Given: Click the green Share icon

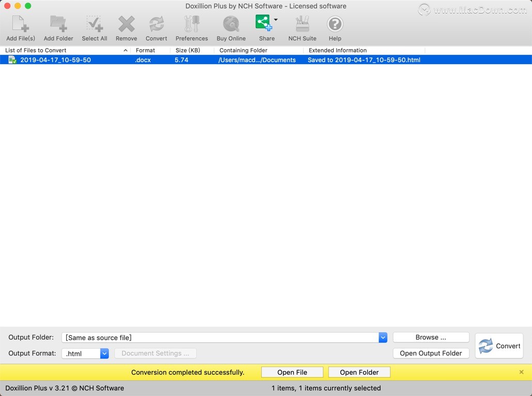Looking at the screenshot, I should (263, 22).
